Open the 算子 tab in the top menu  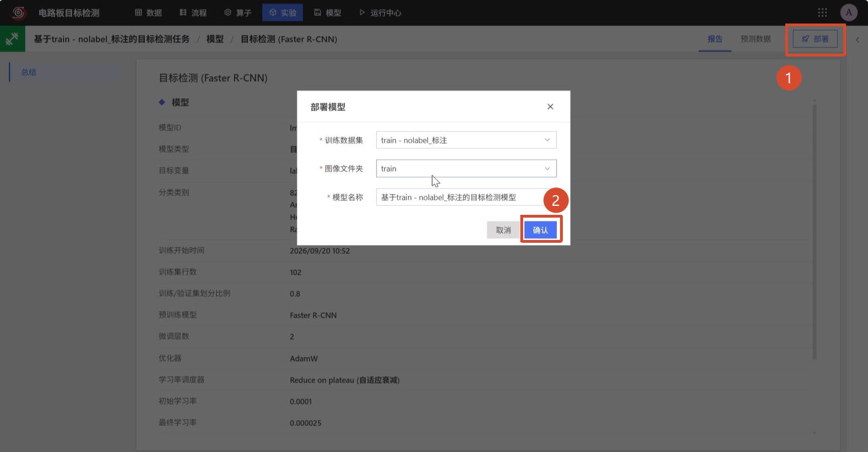(x=238, y=12)
